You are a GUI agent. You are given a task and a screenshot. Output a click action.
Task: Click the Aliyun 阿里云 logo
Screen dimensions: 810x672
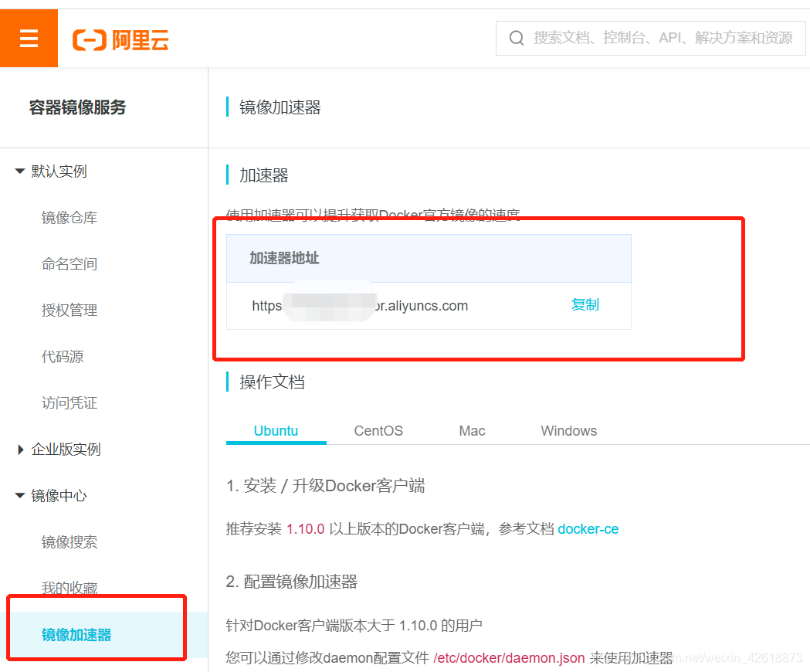point(120,40)
